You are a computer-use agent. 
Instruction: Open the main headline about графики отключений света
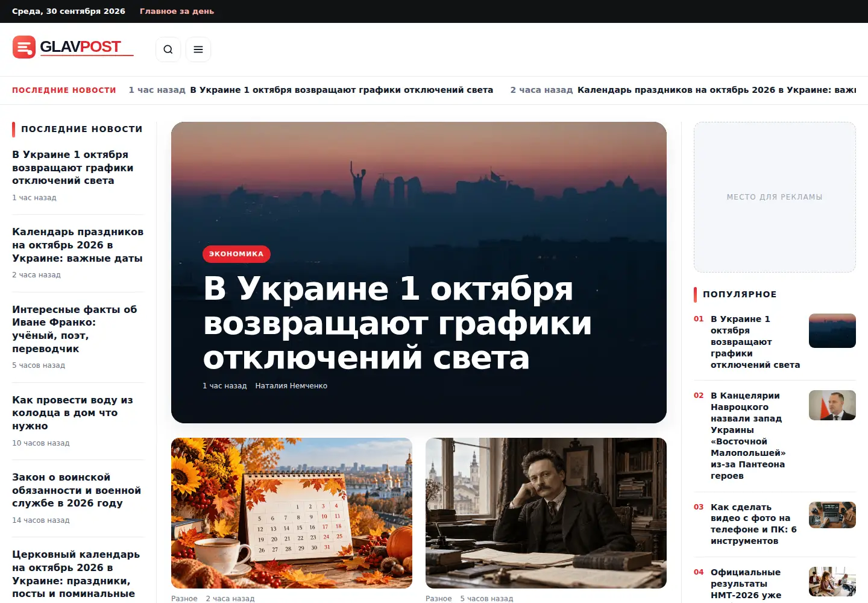[397, 323]
